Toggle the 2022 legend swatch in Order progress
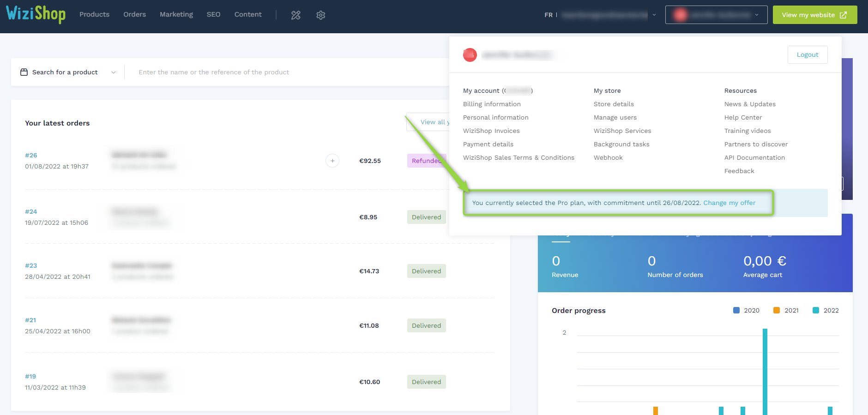The width and height of the screenshot is (868, 415). pyautogui.click(x=816, y=310)
